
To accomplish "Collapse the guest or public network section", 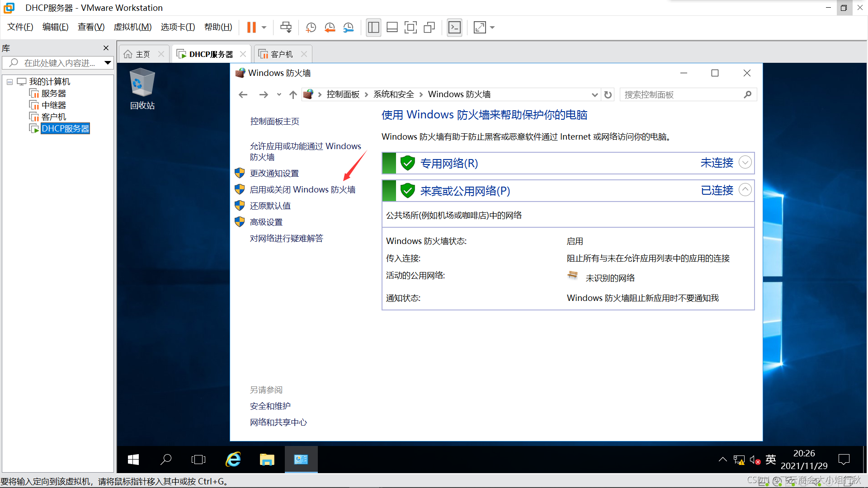I will click(745, 190).
